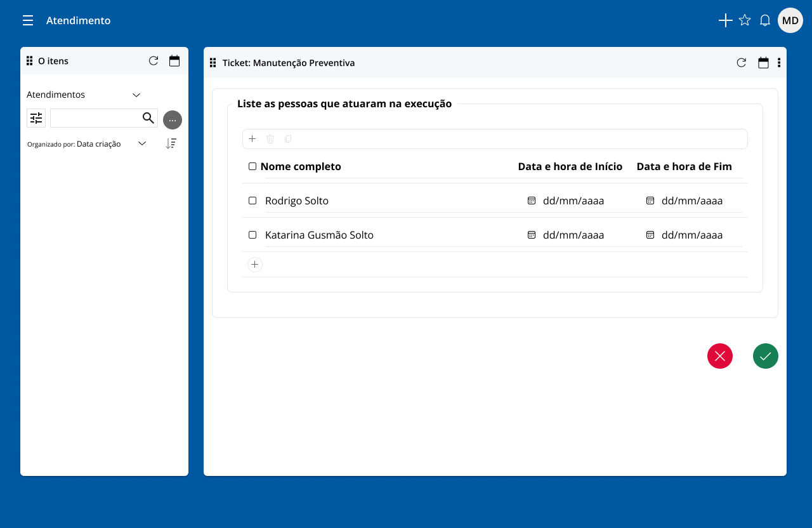This screenshot has height=528, width=812.
Task: Open end date calendar for Rodrigo Solto
Action: pos(650,201)
